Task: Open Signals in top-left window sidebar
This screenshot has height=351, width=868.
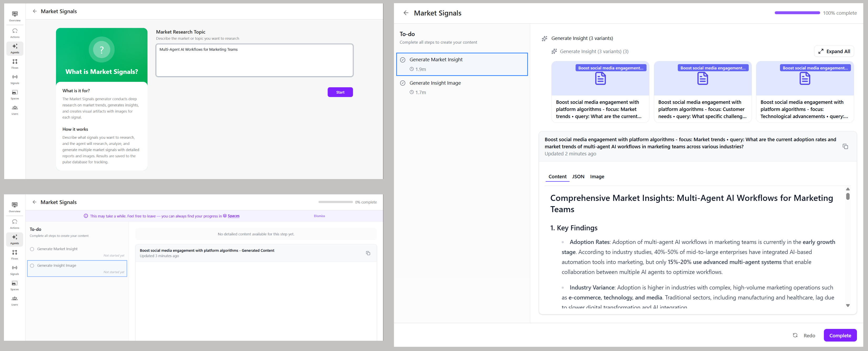Action: (x=15, y=79)
